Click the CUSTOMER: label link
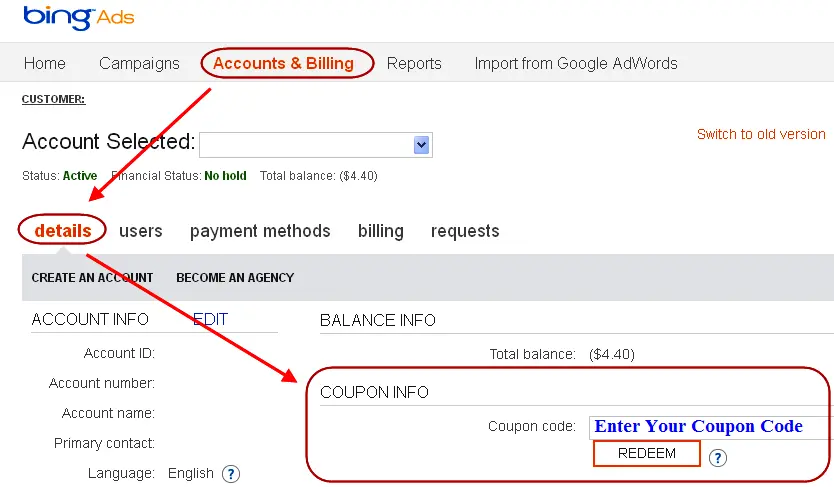Image resolution: width=834 pixels, height=487 pixels. (x=53, y=99)
